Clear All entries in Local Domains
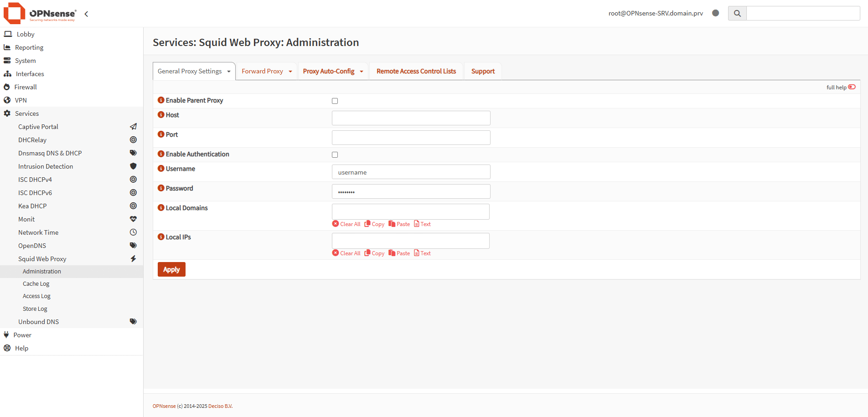868x417 pixels. [346, 224]
